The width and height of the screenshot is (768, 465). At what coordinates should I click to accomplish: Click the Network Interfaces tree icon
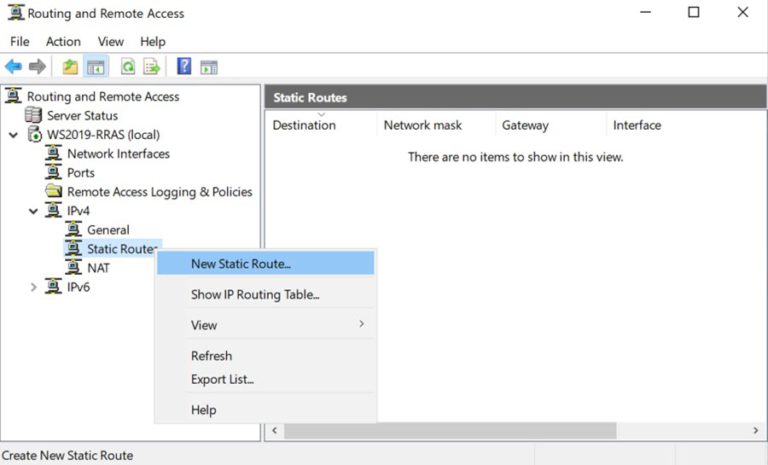53,153
